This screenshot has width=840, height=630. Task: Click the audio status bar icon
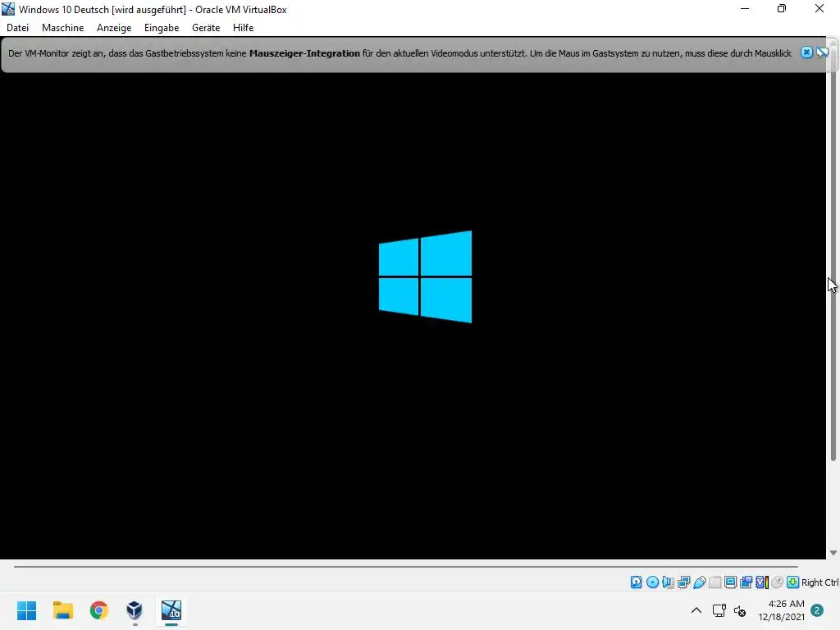pyautogui.click(x=668, y=582)
